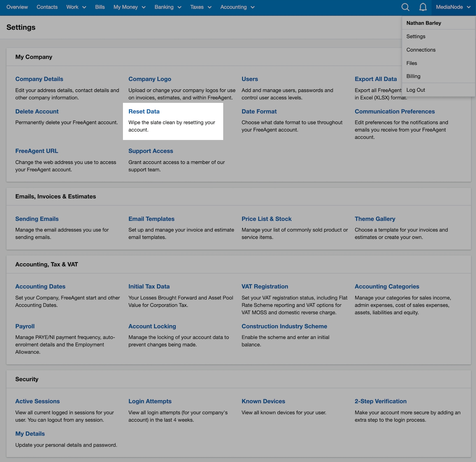Viewport: 476px width, 462px height.
Task: Click 'Wipe the slate clean' description text
Action: (172, 126)
